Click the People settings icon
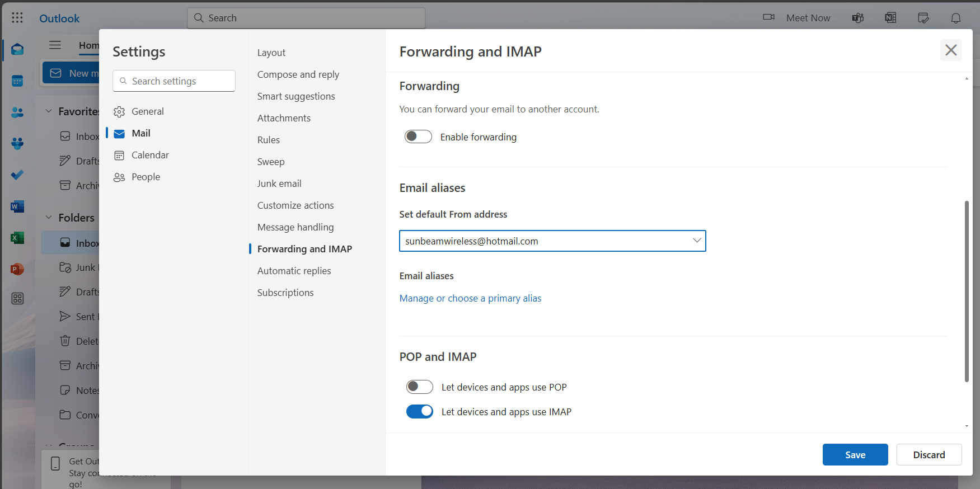The image size is (980, 489). click(119, 177)
